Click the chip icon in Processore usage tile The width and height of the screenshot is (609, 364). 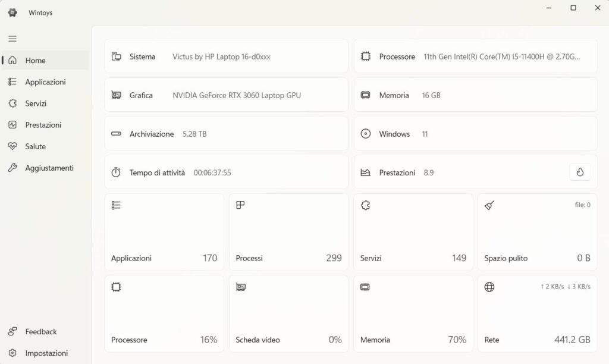click(116, 287)
